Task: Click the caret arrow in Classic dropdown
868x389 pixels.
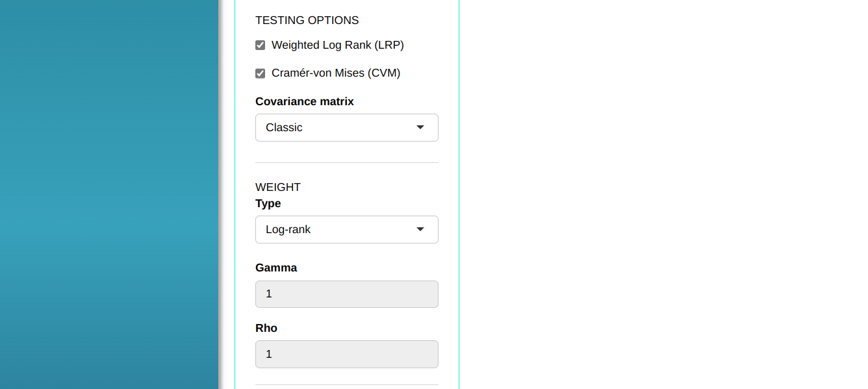Action: point(420,127)
